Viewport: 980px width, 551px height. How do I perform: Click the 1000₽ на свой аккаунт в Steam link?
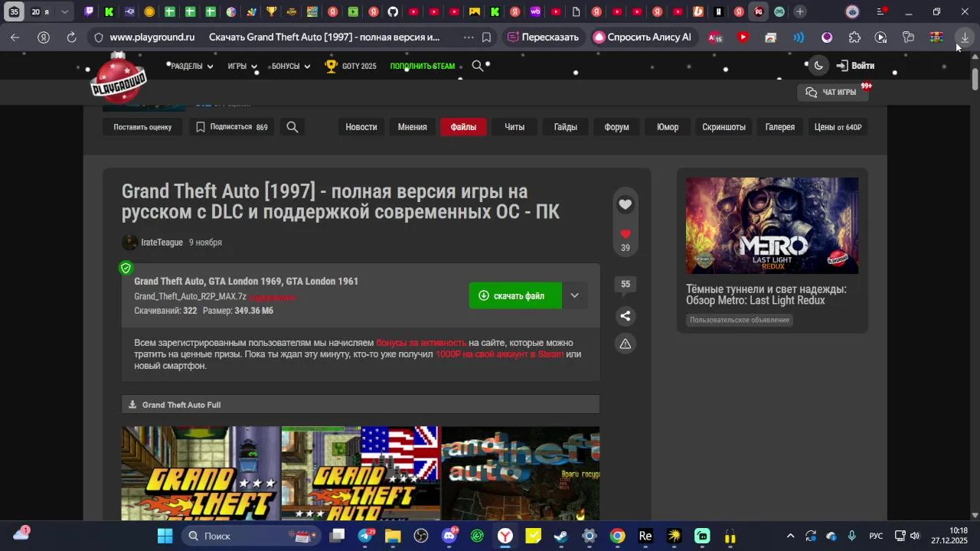pos(499,354)
